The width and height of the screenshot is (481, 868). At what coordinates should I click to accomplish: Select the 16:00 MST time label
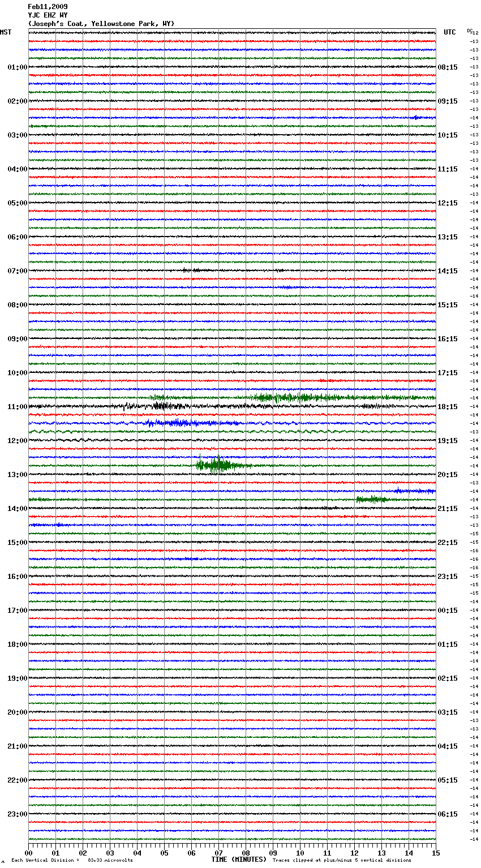tap(18, 577)
